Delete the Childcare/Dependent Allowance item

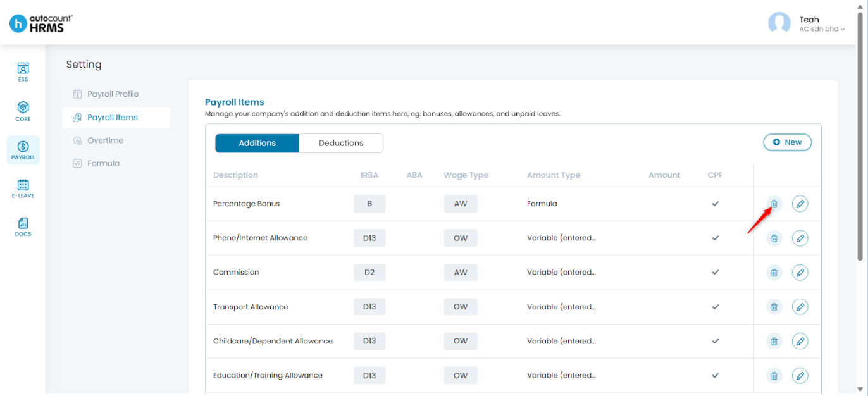coord(774,342)
